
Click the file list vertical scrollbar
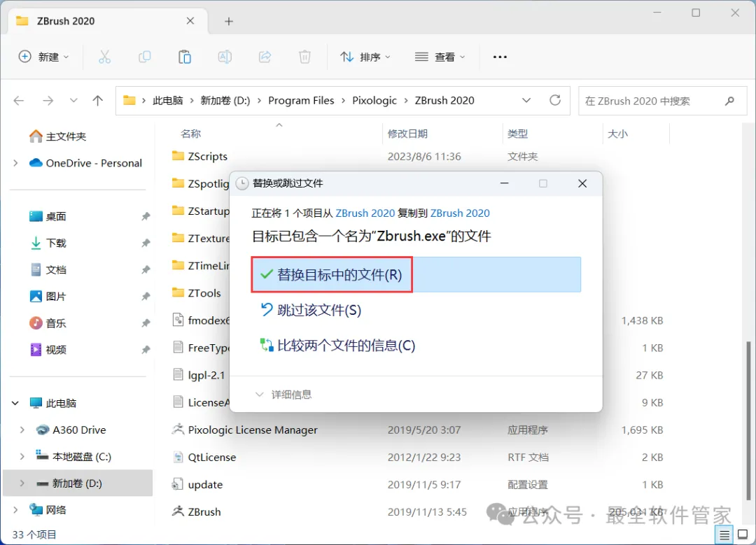749,420
